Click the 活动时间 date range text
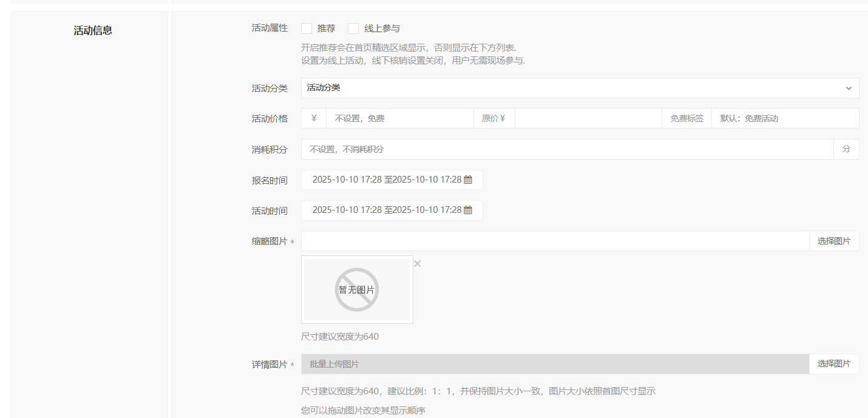Screen dimensions: 868x418 click(387, 211)
